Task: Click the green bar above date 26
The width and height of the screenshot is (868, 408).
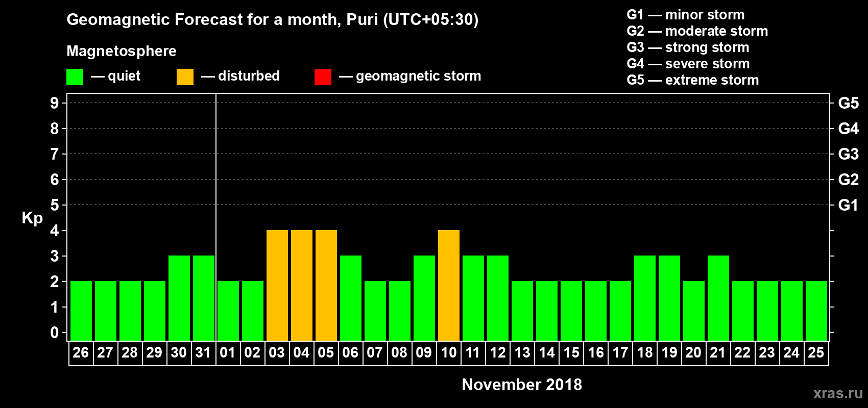Action: click(x=81, y=311)
